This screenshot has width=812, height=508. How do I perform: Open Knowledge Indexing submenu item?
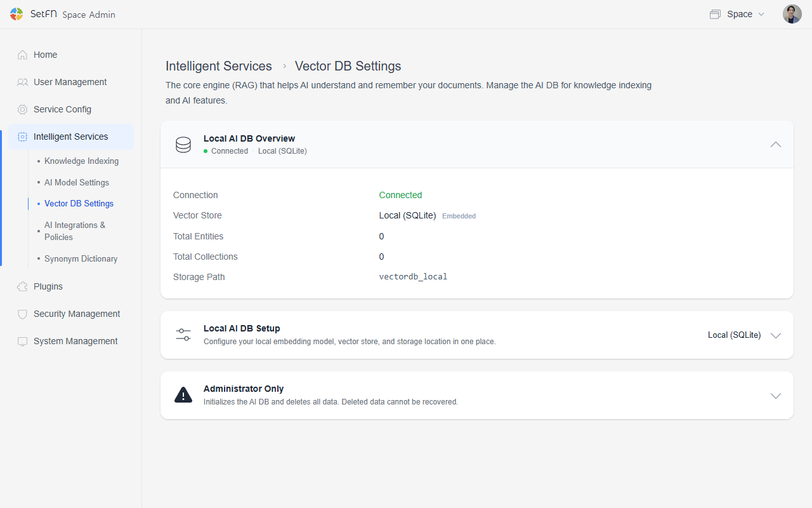[81, 161]
